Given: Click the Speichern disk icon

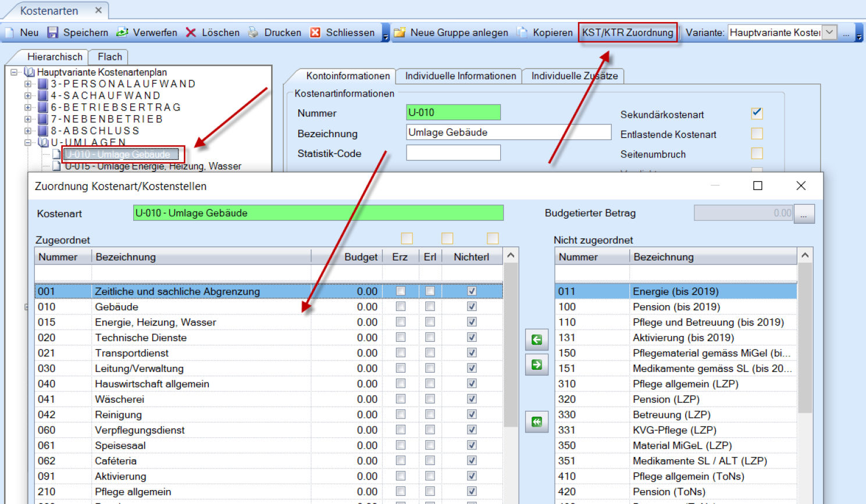Looking at the screenshot, I should 53,33.
